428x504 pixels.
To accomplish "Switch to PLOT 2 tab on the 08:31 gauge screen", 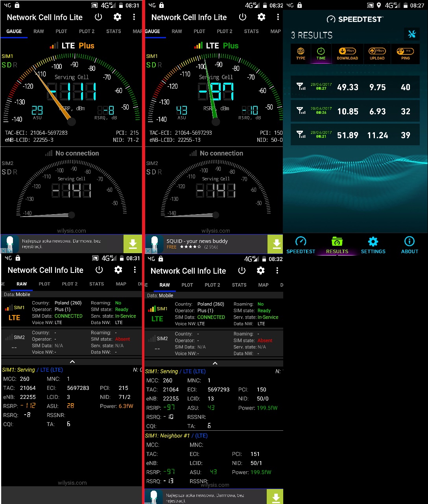I will tap(87, 31).
